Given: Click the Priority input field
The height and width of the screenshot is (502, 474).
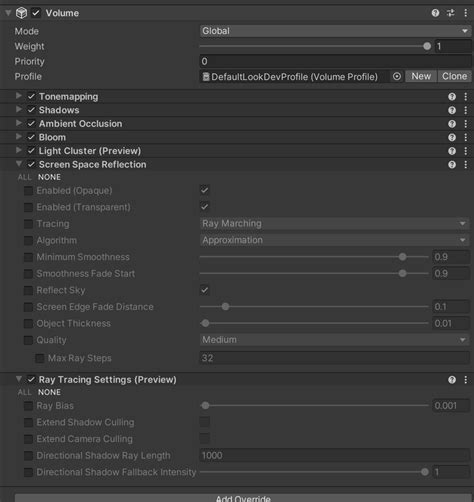Looking at the screenshot, I should (x=335, y=61).
